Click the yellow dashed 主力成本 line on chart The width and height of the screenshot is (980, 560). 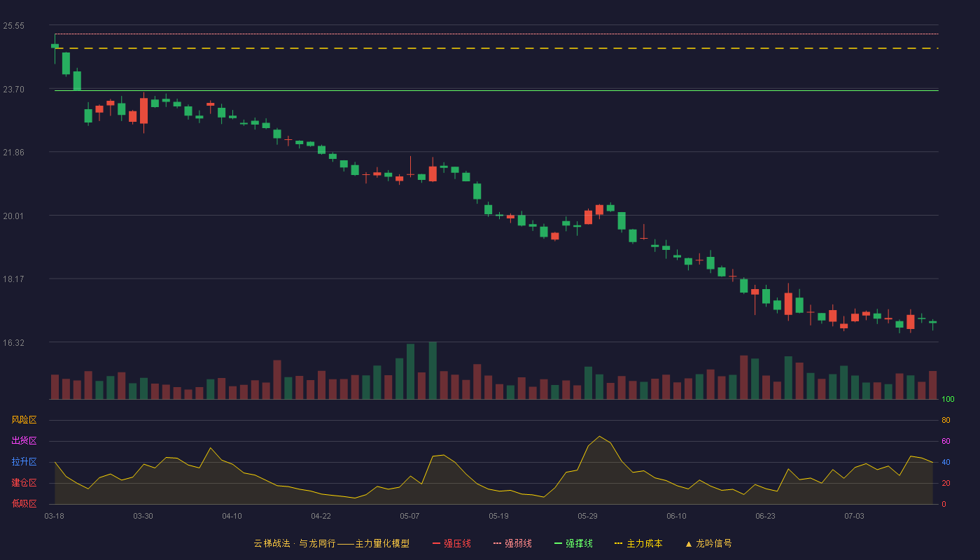(x=496, y=48)
